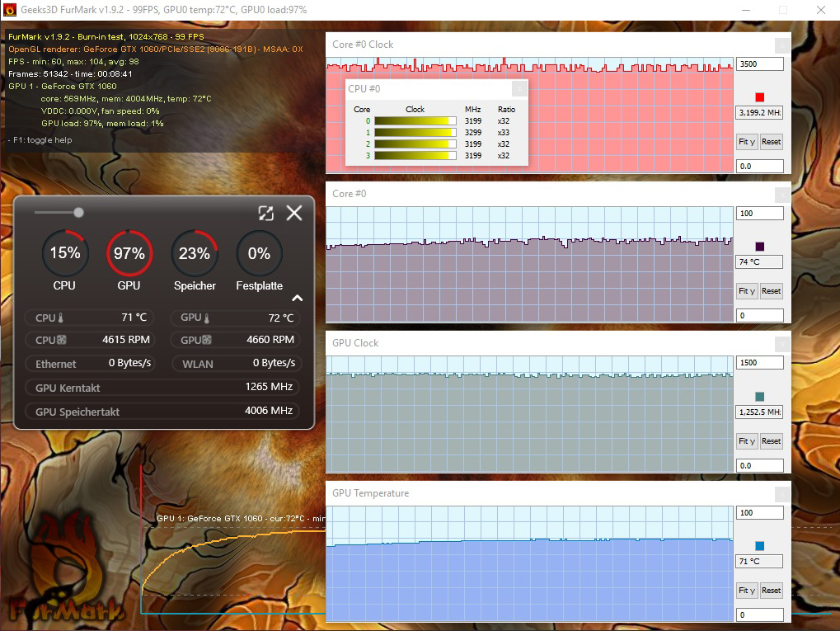Click the Ethernet 0 Bytes/s row

point(90,364)
